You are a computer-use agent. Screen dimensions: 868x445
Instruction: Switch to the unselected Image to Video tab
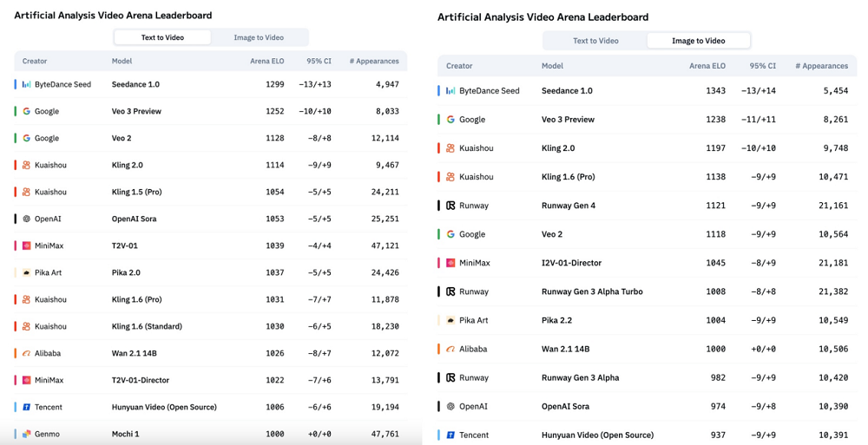[259, 37]
